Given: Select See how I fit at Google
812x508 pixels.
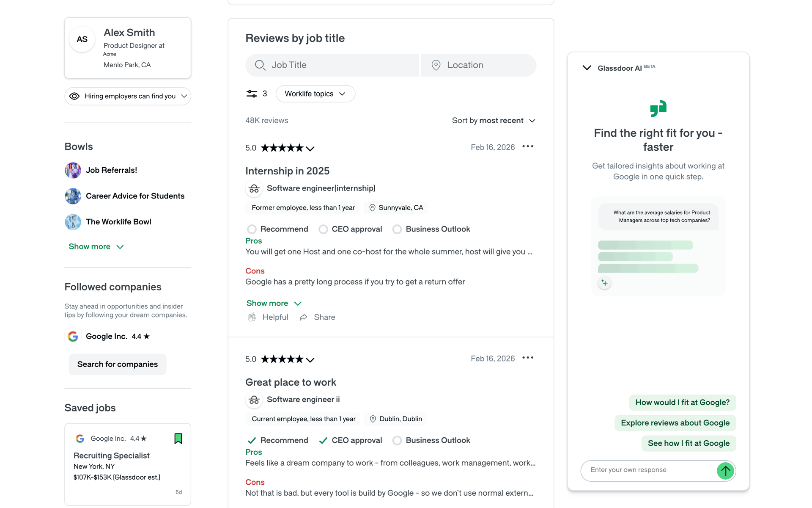Looking at the screenshot, I should click(x=689, y=443).
